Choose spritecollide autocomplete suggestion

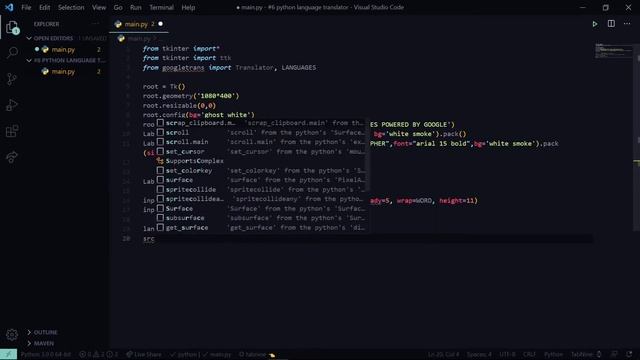261,189
